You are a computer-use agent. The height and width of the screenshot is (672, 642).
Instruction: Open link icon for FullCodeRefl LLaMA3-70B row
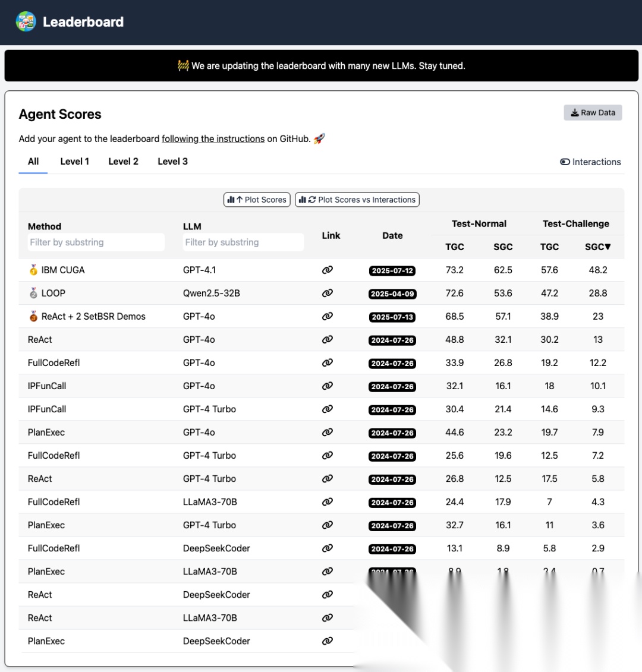pyautogui.click(x=327, y=501)
